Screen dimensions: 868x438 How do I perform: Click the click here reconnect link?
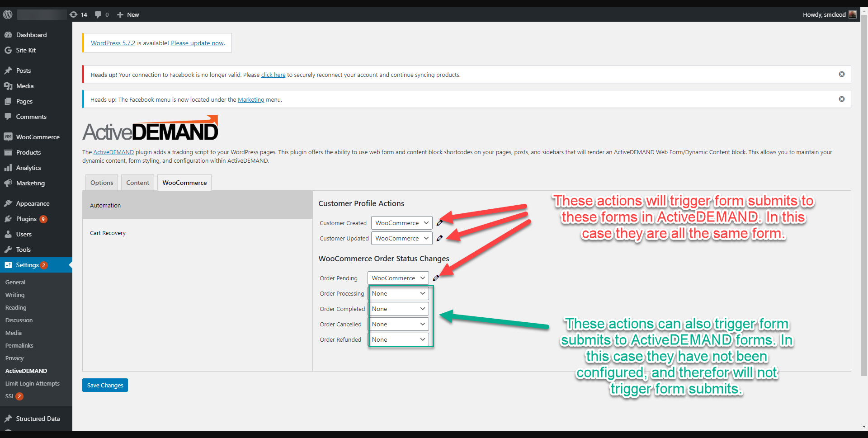tap(273, 75)
